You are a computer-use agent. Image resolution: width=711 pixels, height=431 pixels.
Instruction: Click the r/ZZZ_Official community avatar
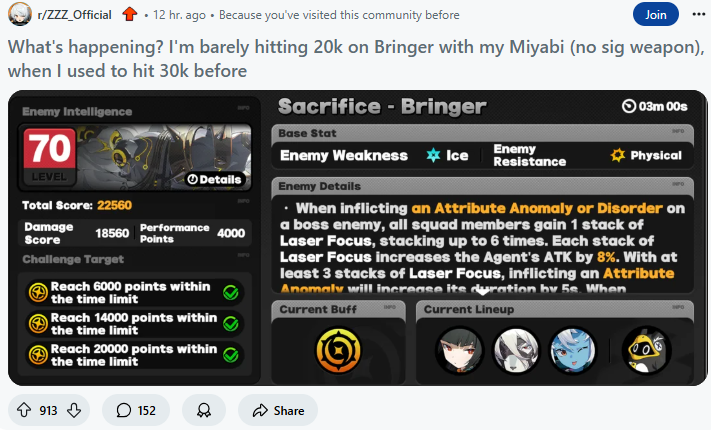click(x=20, y=14)
